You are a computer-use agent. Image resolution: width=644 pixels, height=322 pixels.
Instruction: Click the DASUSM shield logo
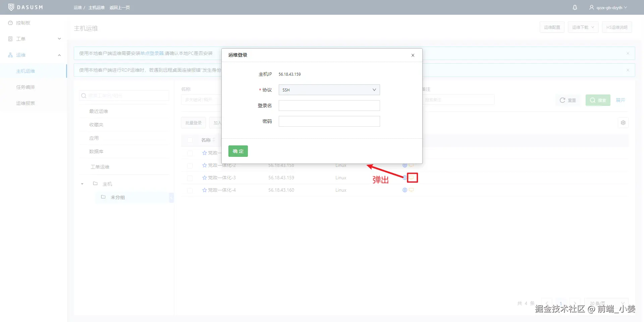click(11, 7)
